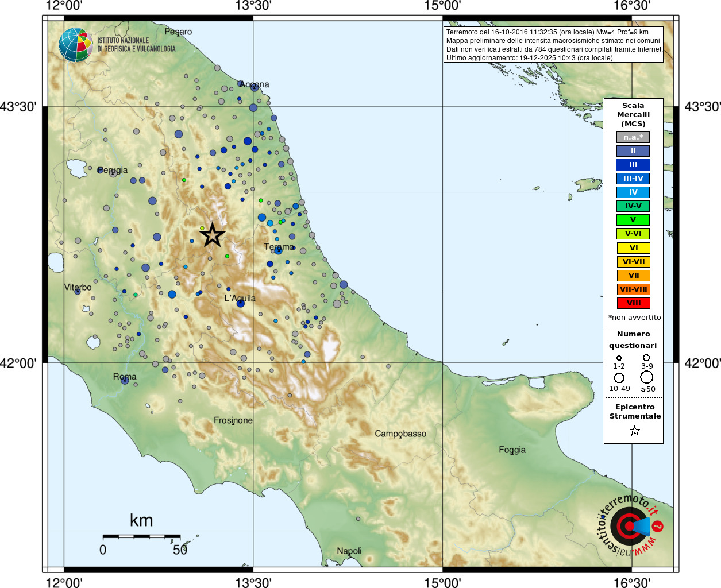Click the earthquake info text box

[554, 45]
